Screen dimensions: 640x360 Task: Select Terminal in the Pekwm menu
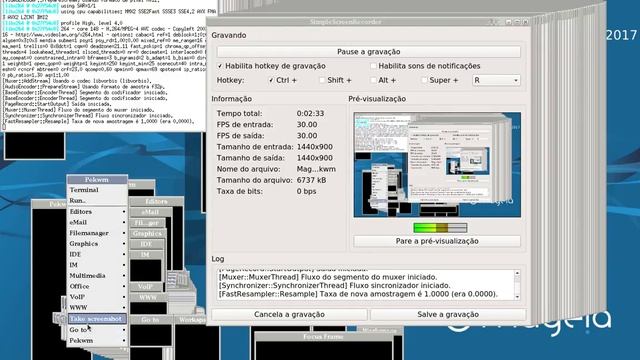click(x=97, y=190)
